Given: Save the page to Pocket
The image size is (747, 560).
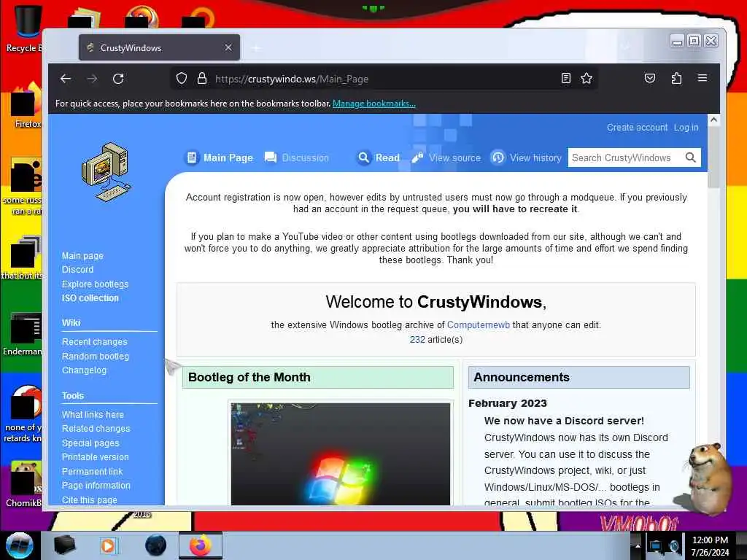Looking at the screenshot, I should (650, 78).
